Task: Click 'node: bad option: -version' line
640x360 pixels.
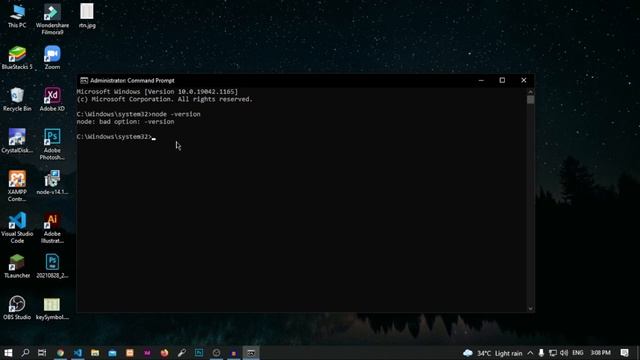Action: 125,122
